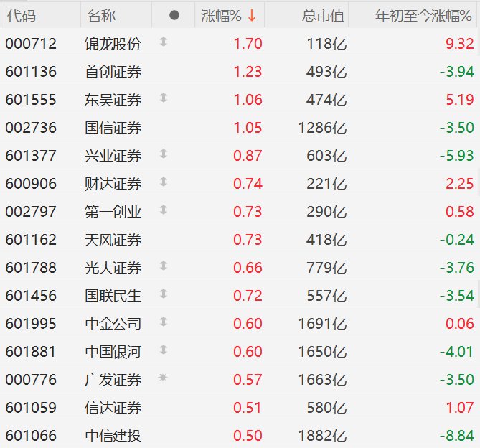Open stock 国信证券 by name
Image resolution: width=480 pixels, height=448 pixels.
tap(113, 128)
